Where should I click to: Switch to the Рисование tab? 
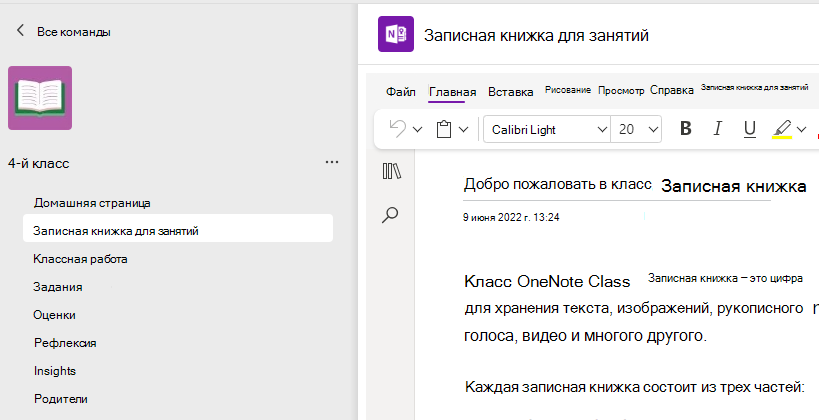(568, 90)
